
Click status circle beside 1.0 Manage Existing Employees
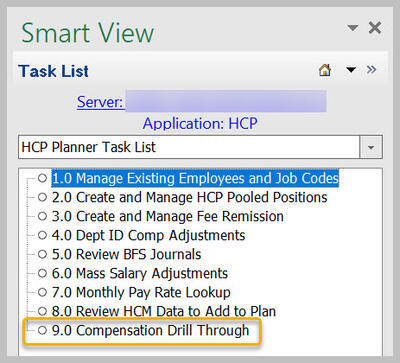pyautogui.click(x=42, y=178)
